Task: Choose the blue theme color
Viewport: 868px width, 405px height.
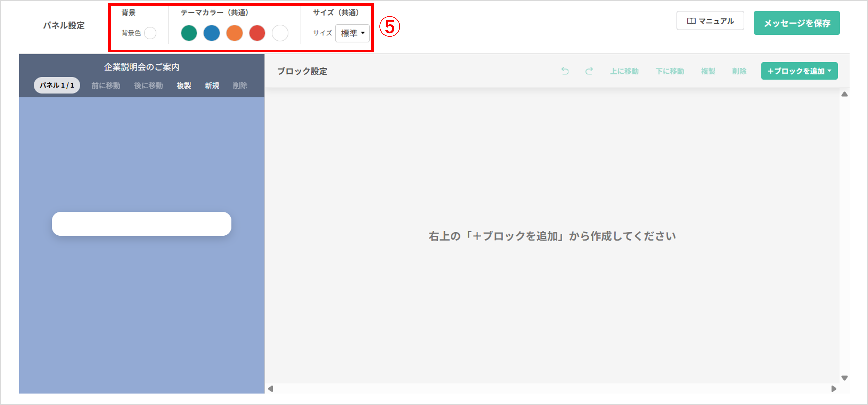Action: 212,33
